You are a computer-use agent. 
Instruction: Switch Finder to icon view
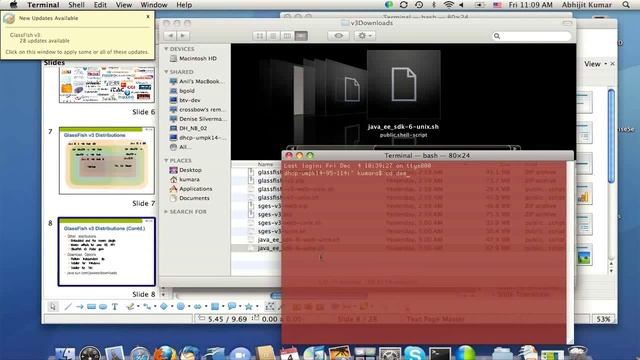pos(260,36)
